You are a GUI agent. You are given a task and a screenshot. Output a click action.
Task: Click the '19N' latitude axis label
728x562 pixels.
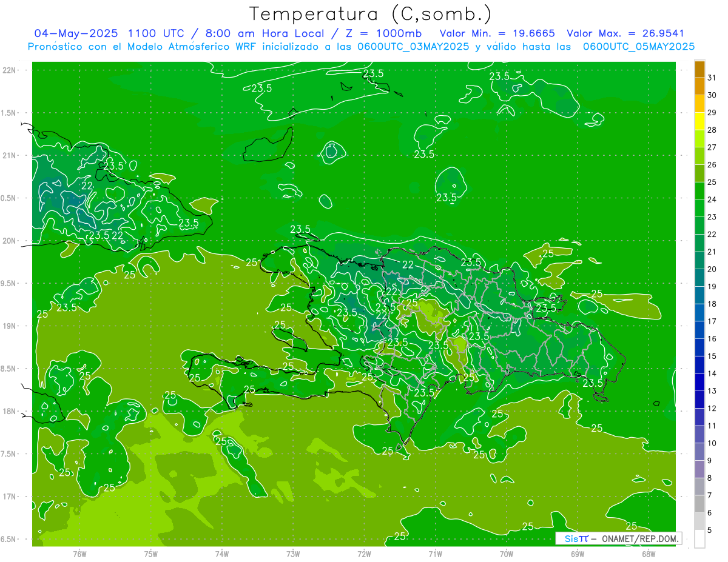click(x=9, y=326)
